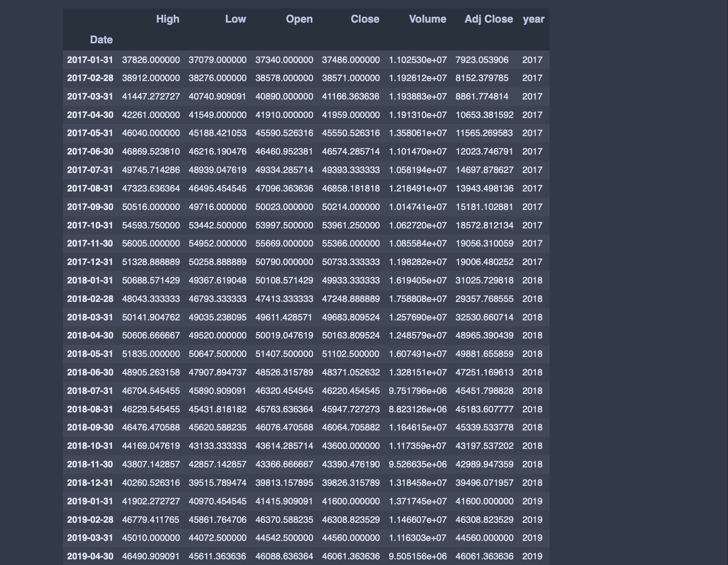728x565 pixels.
Task: Select the 2017-01-31 row label
Action: click(x=90, y=60)
